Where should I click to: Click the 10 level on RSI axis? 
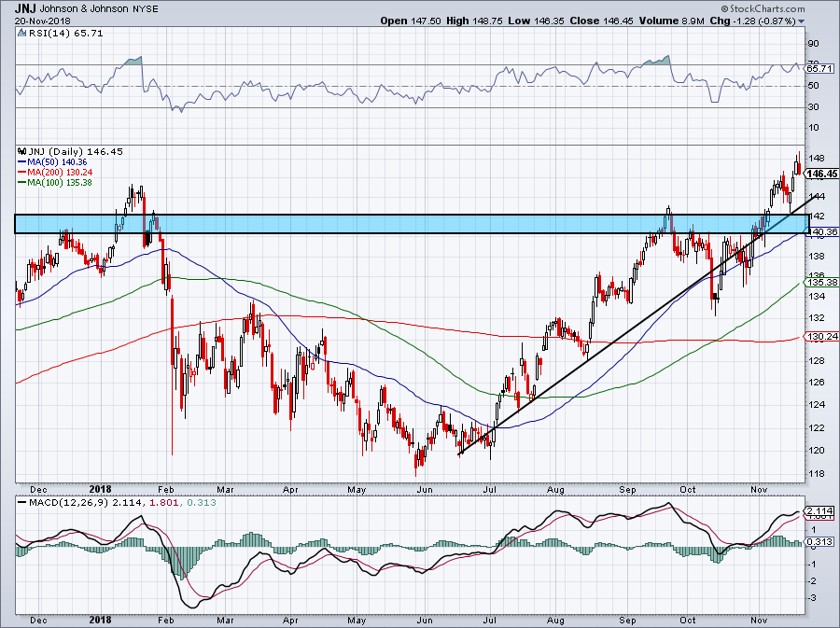coord(813,128)
